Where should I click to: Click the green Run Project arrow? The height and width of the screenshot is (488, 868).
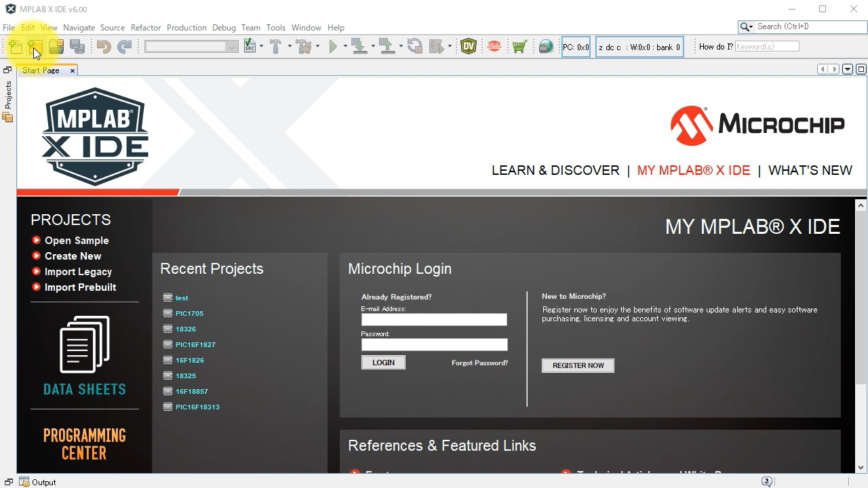pos(333,46)
